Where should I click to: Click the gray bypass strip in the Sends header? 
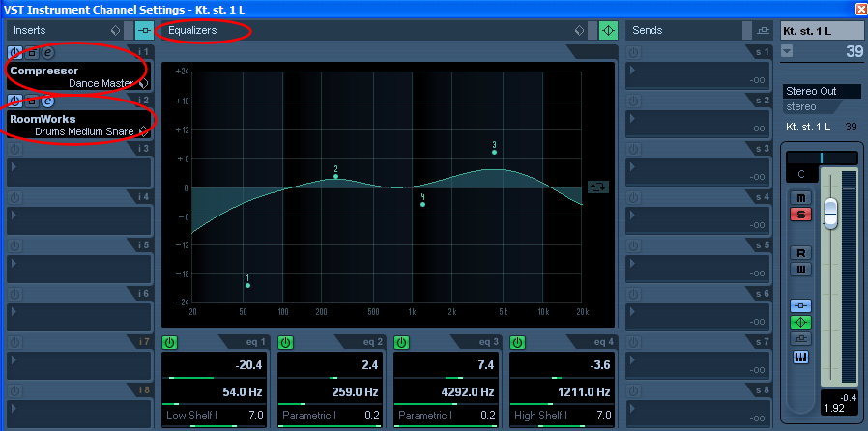tap(747, 30)
